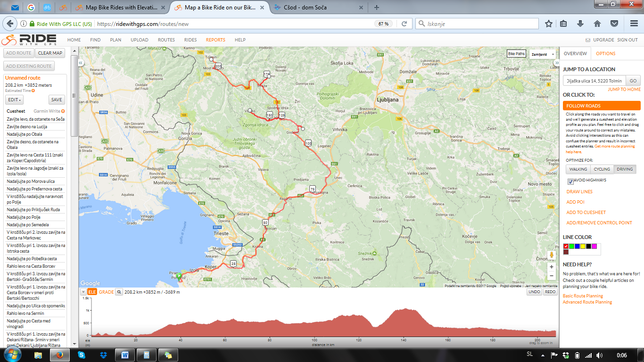
Task: Open Skype from the taskbar
Action: coord(82,355)
